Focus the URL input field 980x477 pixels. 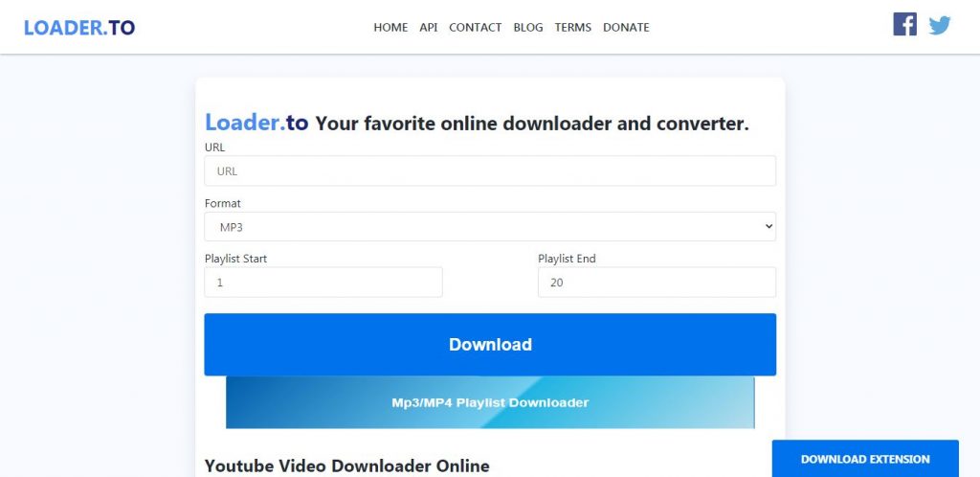490,170
